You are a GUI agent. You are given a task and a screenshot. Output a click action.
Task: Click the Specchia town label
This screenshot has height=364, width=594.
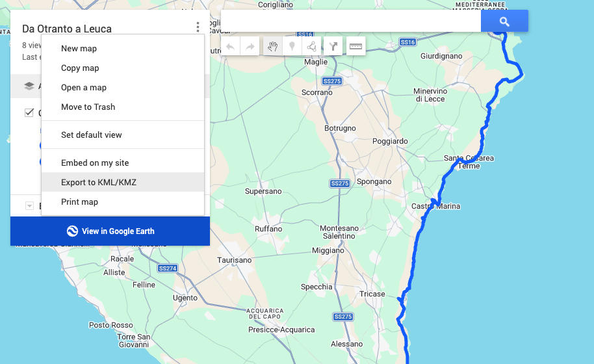tap(316, 287)
